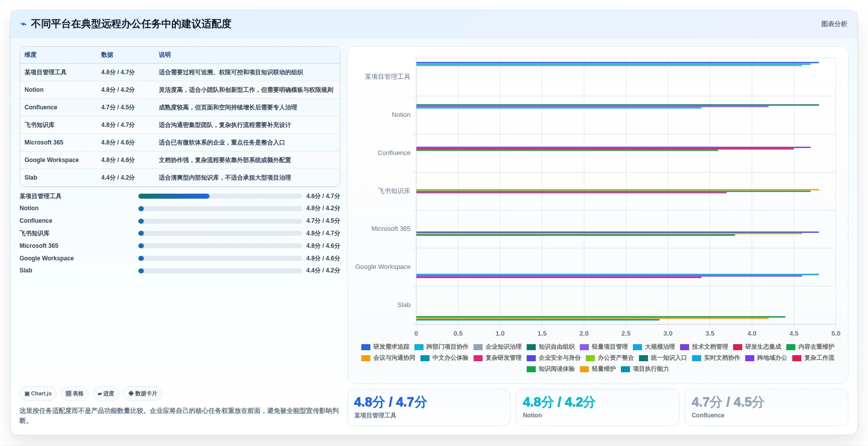
Task: Hide the 实时文档协作 legend entry
Action: [716, 358]
